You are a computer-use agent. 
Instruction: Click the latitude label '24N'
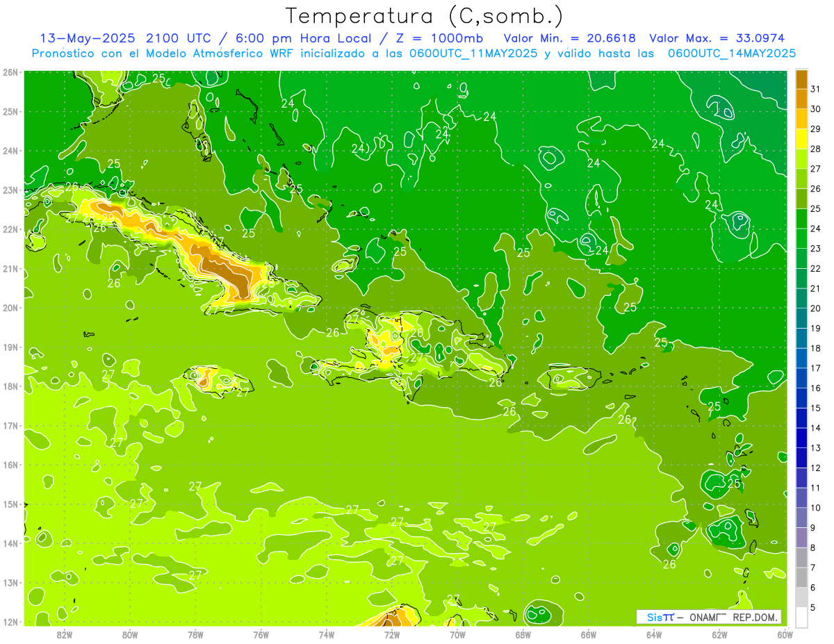click(x=10, y=151)
